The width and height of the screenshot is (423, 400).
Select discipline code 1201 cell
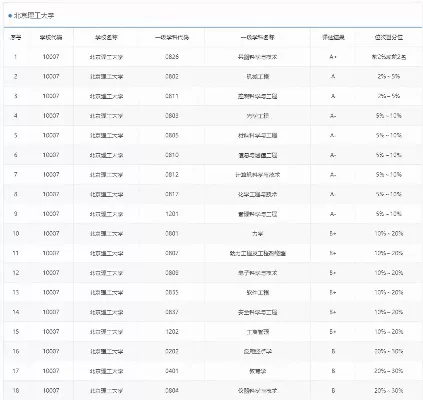pos(172,214)
